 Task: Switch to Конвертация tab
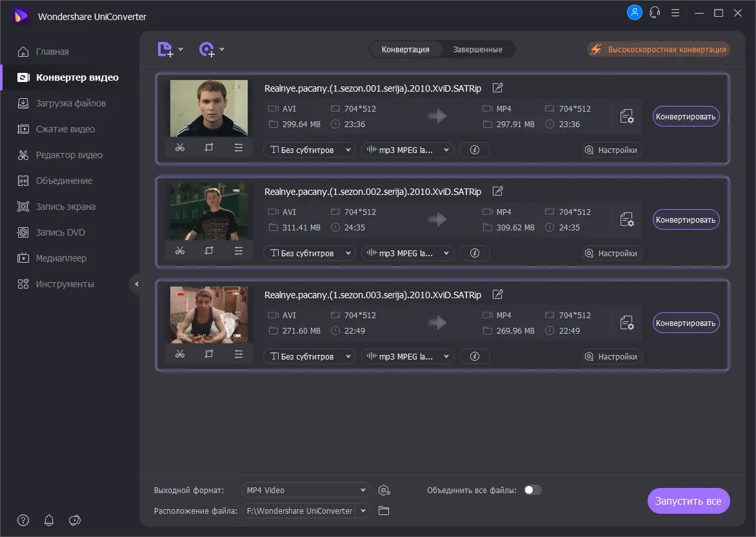405,49
